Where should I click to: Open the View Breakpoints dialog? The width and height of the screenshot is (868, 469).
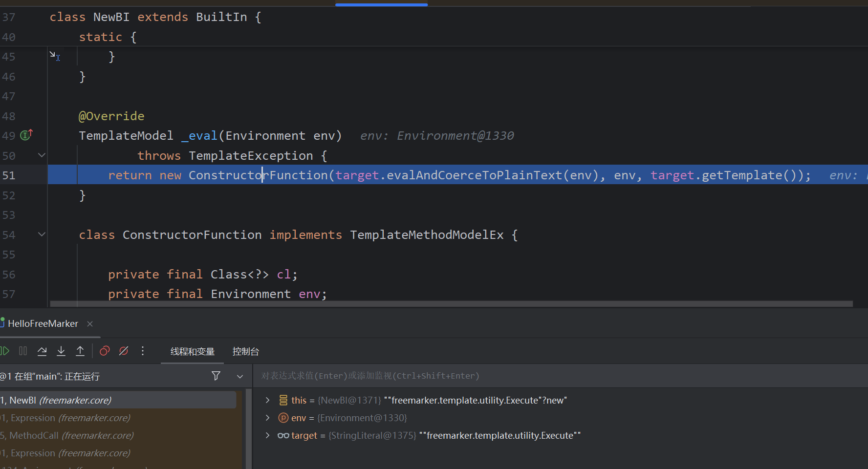[x=105, y=351]
